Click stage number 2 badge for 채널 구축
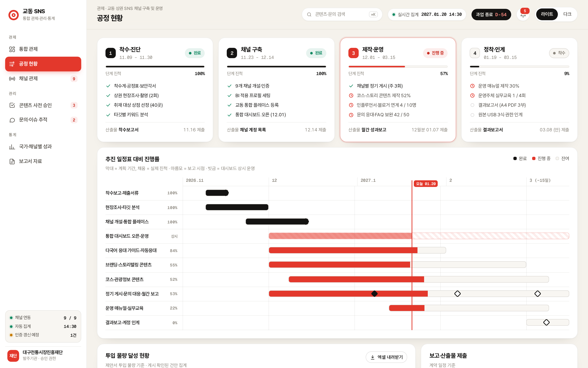This screenshot has height=368, width=588. (232, 53)
